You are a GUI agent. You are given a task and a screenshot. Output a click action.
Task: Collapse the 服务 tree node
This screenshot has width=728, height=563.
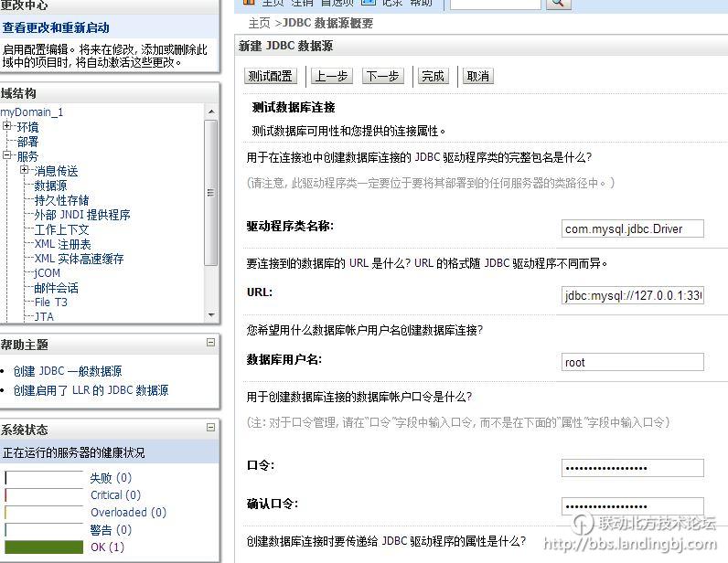[7, 155]
